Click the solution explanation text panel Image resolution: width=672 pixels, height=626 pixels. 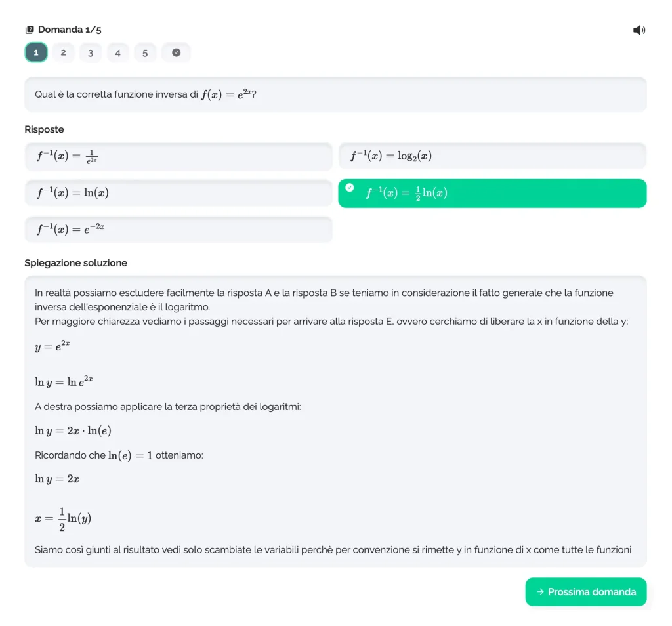(335, 422)
